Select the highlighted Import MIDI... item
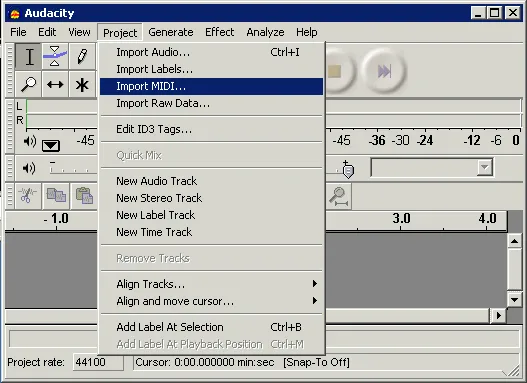This screenshot has height=383, width=527. pyautogui.click(x=212, y=86)
